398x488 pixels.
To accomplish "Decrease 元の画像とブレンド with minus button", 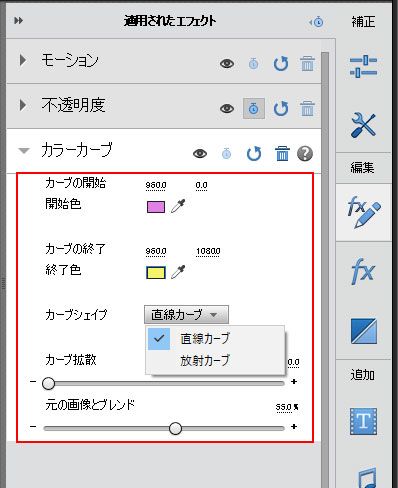I will (33, 427).
